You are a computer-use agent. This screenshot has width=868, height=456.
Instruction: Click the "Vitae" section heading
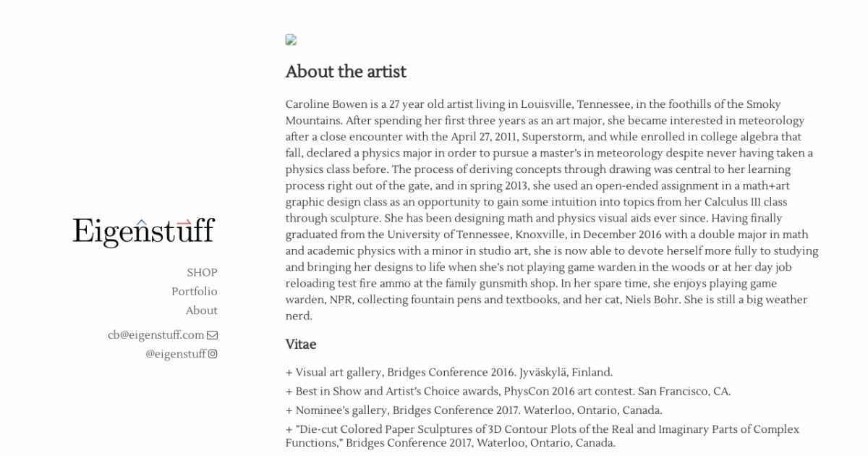[301, 345]
